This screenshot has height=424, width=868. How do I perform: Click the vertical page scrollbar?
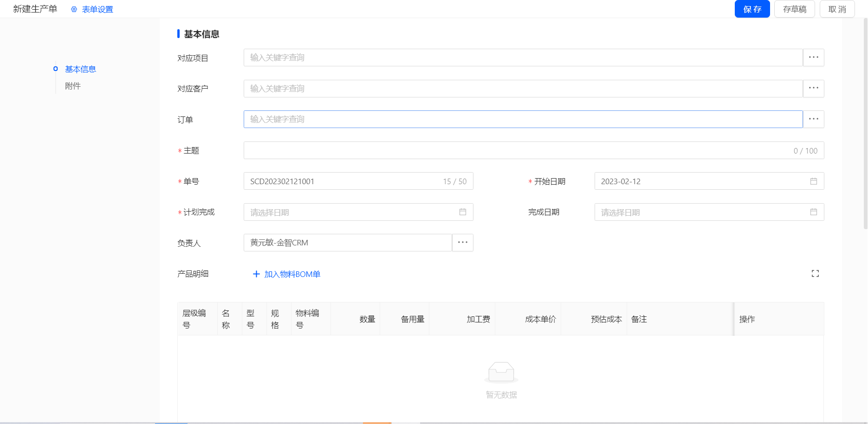click(865, 124)
